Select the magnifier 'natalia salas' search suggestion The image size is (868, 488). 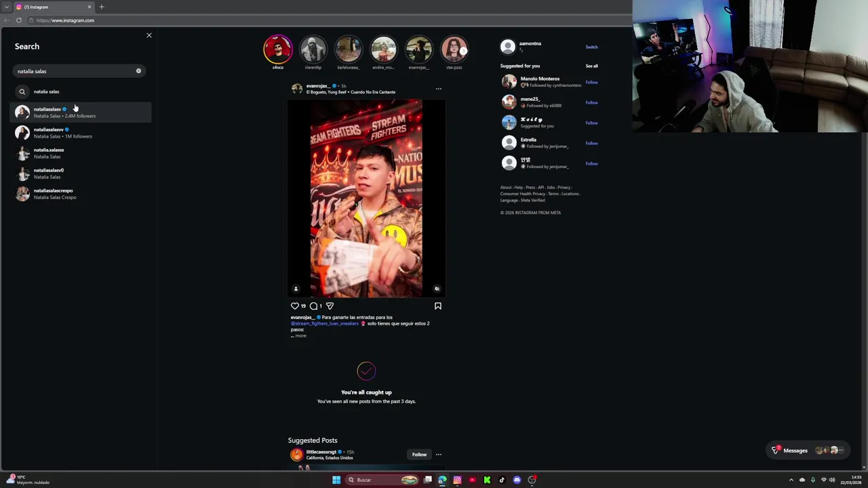click(80, 91)
